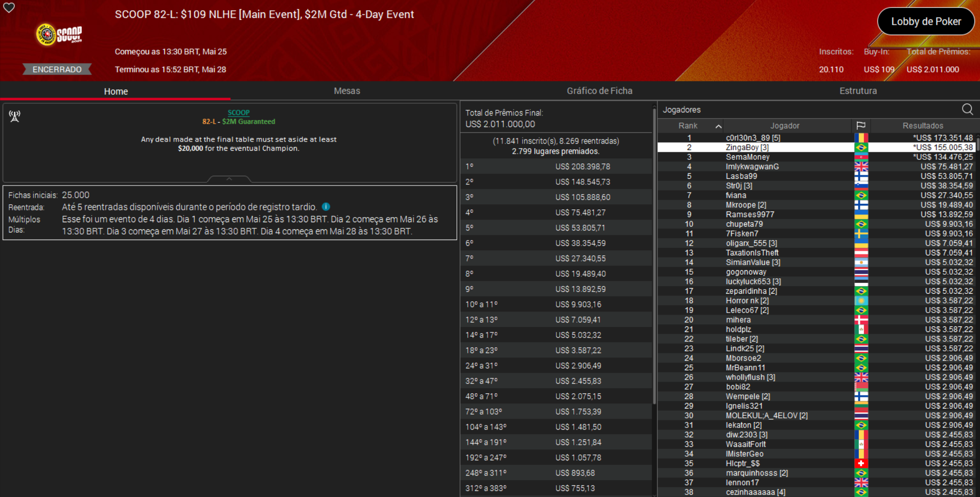
Task: Click the prize row 14º a 17º
Action: (556, 335)
